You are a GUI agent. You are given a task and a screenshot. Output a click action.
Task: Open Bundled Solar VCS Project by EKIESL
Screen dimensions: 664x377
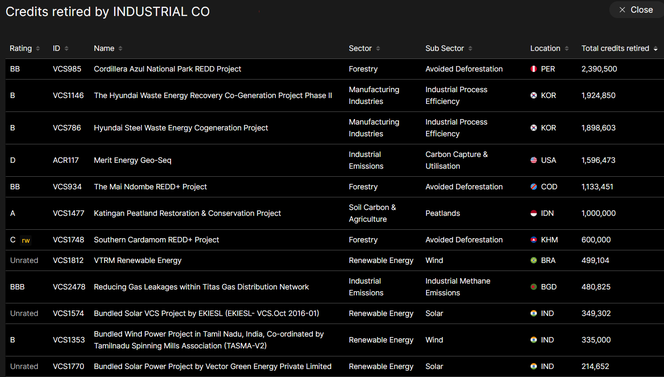(206, 313)
